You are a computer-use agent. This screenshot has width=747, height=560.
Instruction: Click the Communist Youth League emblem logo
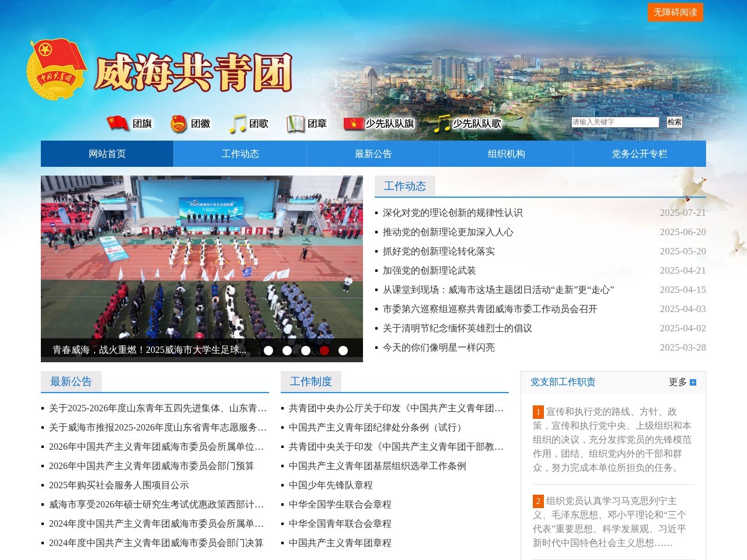click(x=57, y=69)
